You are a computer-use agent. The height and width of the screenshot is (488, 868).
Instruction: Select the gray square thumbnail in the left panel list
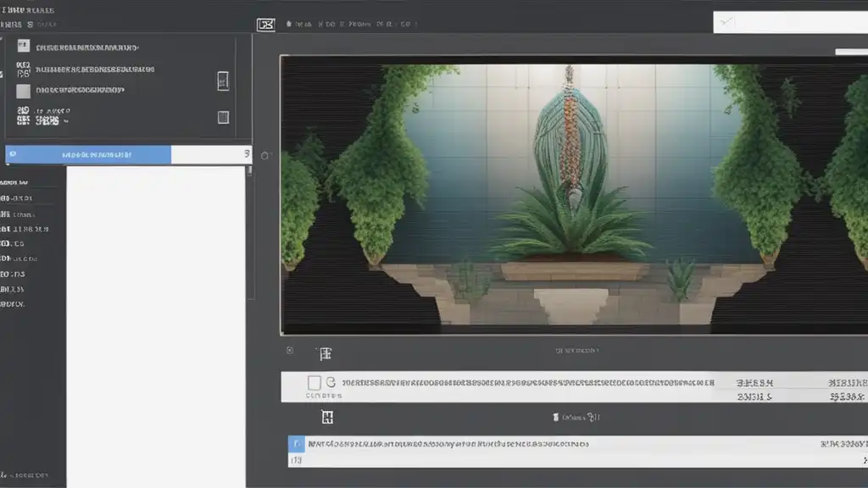(23, 91)
